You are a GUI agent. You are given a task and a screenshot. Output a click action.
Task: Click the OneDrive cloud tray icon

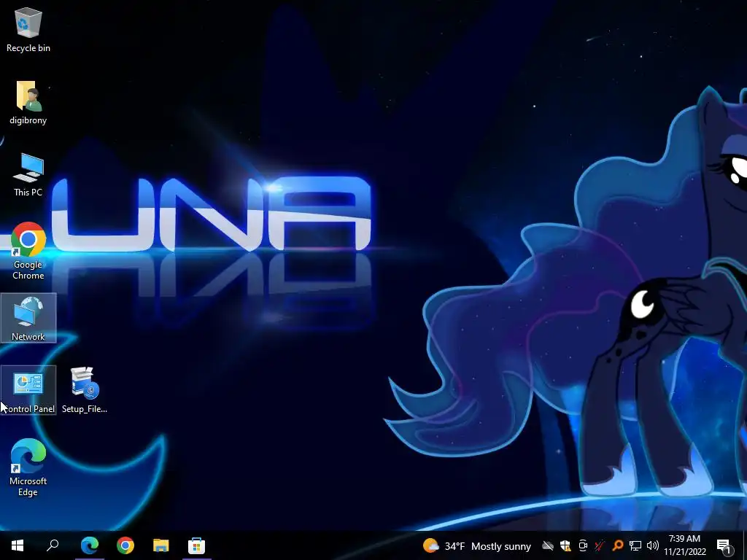(x=548, y=545)
